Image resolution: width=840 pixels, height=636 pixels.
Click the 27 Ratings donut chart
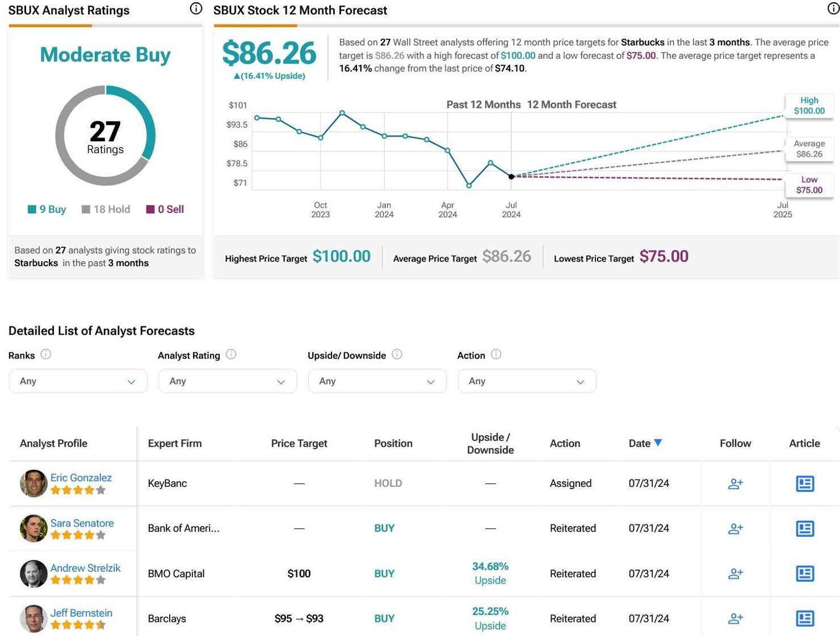click(106, 136)
